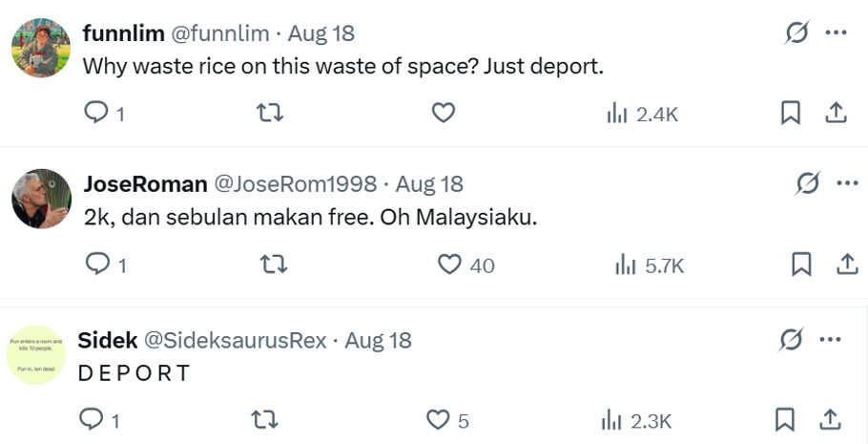
Task: Share JoseRoman's tweet
Action: (x=847, y=264)
